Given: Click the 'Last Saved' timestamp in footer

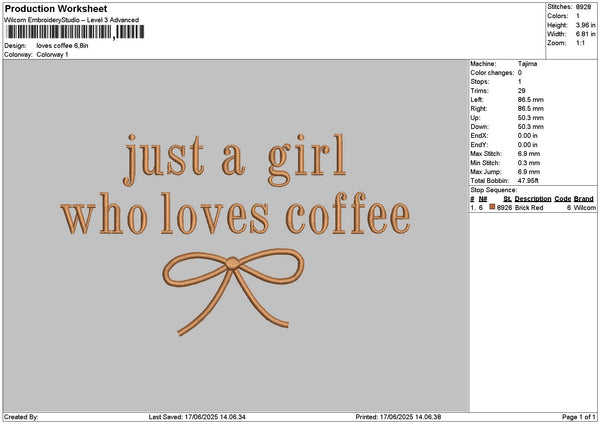Looking at the screenshot, I should 198,417.
